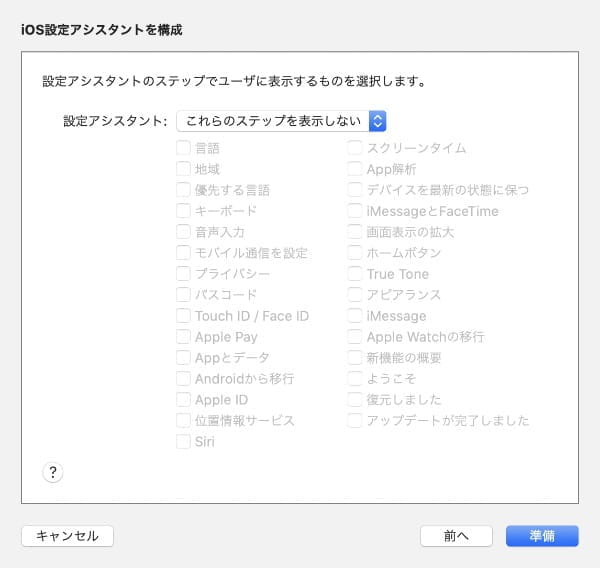Click the blue dropdown arrows stepper
This screenshot has width=600, height=568.
[x=377, y=121]
